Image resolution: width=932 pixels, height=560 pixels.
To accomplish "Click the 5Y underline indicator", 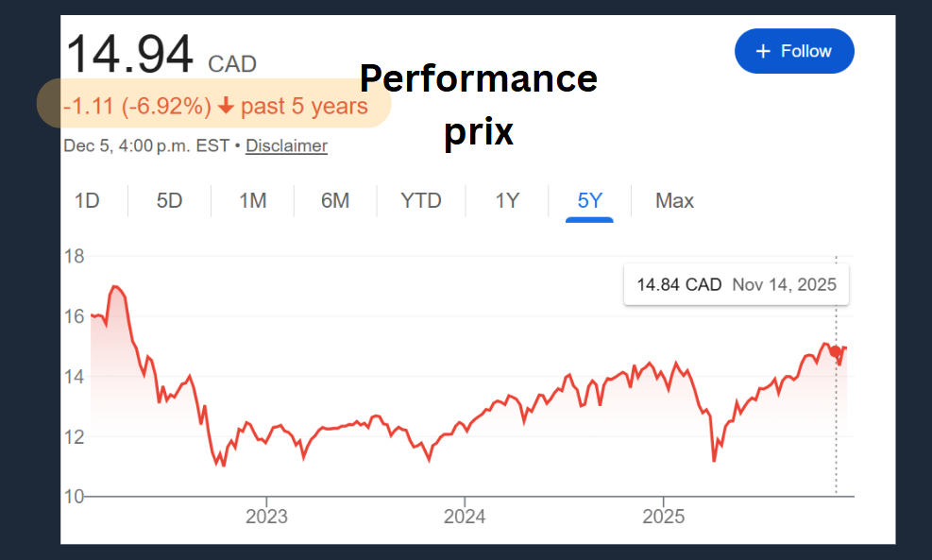I will [x=590, y=218].
